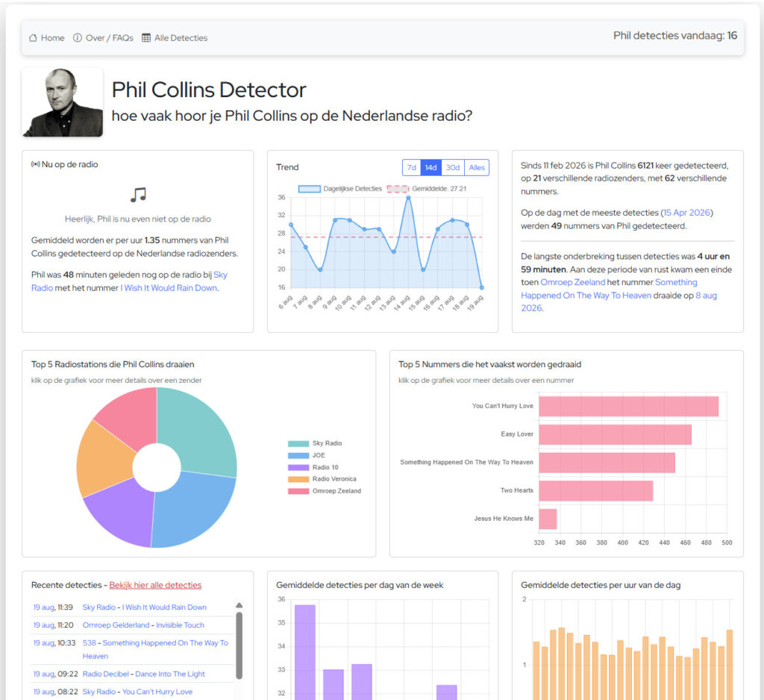Switch trend range to Alles

point(477,167)
